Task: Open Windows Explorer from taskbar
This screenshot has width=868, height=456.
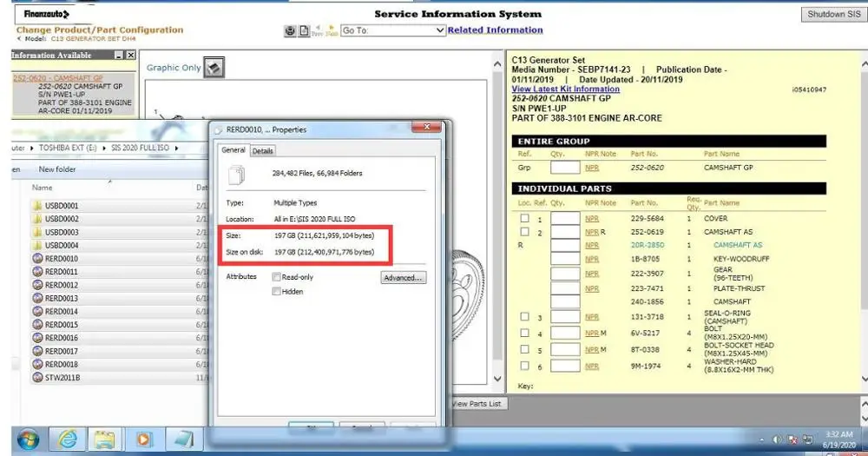Action: click(x=104, y=440)
